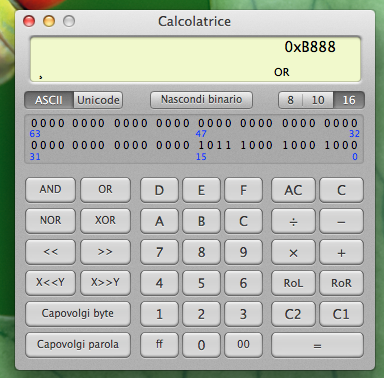Toggle bit 47 in the binary display
Image resolution: width=384 pixels, height=378 pixels.
pos(202,123)
